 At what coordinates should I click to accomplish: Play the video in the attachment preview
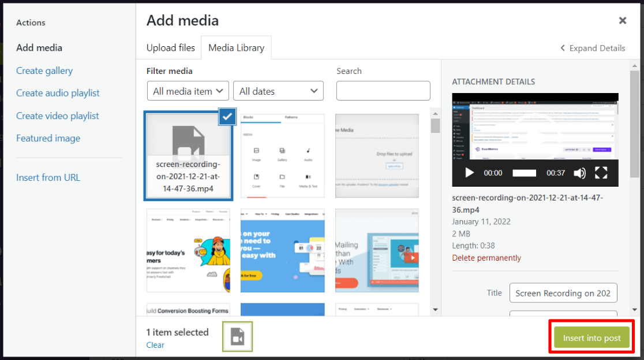tap(469, 173)
